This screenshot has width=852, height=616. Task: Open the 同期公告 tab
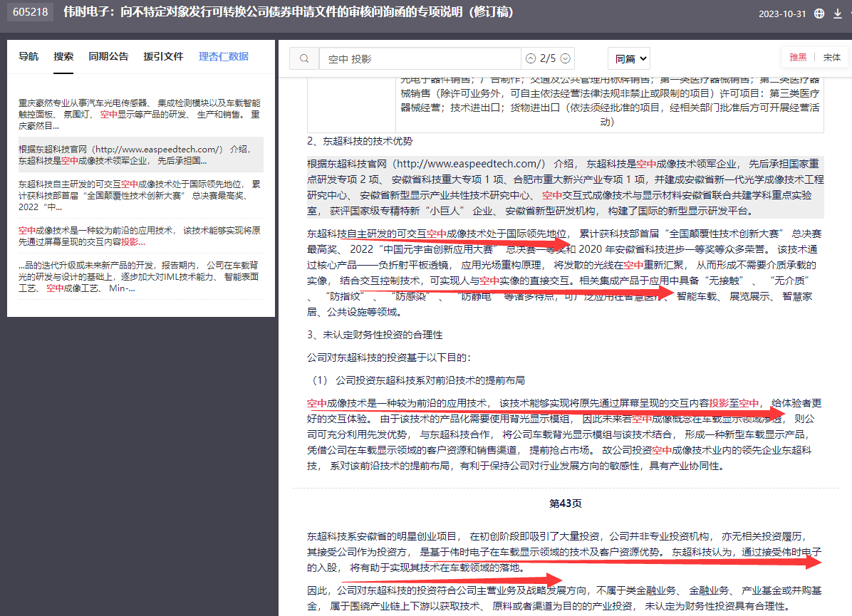109,56
